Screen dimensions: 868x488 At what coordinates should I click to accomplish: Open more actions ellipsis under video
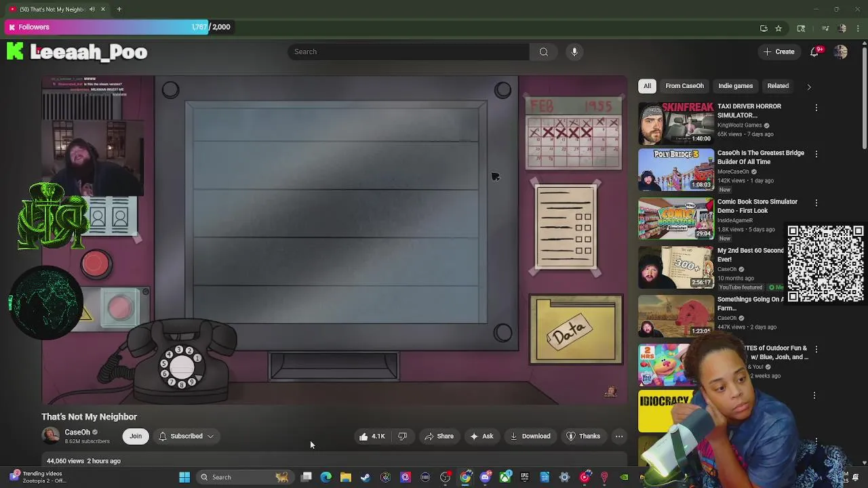pyautogui.click(x=619, y=436)
